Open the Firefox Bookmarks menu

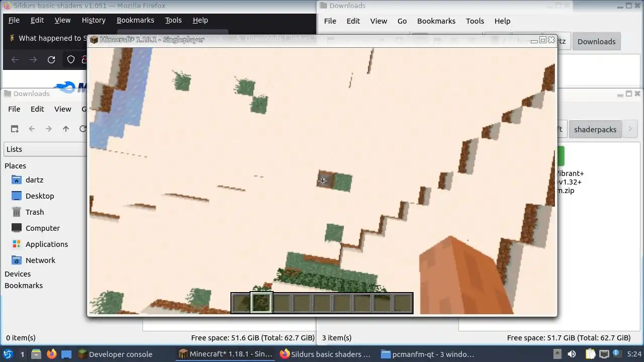point(135,20)
